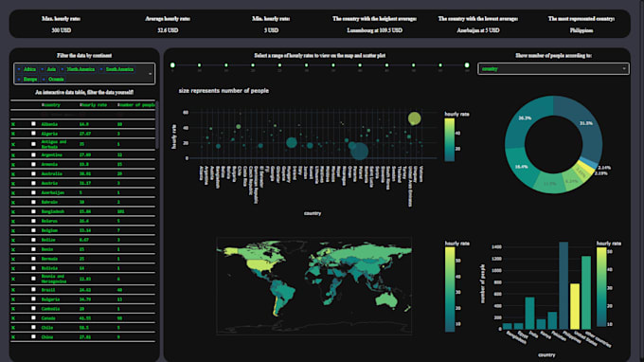Click the Bangladesh country name cell
644x362 pixels.
point(53,211)
